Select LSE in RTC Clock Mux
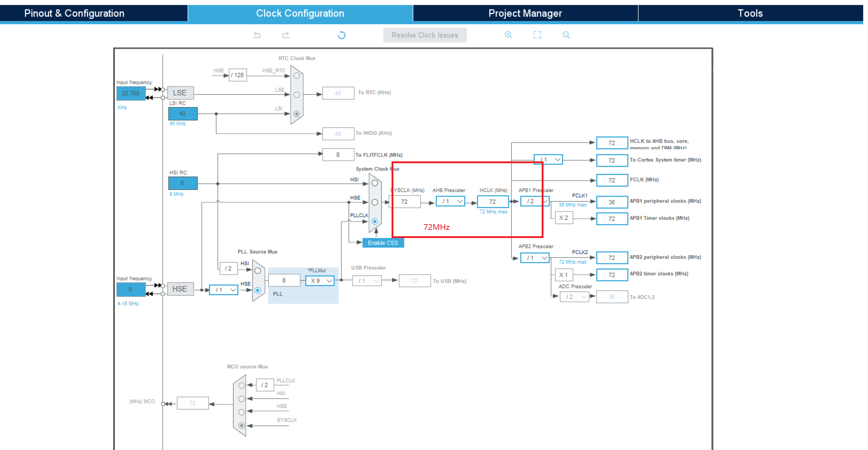 [x=297, y=95]
